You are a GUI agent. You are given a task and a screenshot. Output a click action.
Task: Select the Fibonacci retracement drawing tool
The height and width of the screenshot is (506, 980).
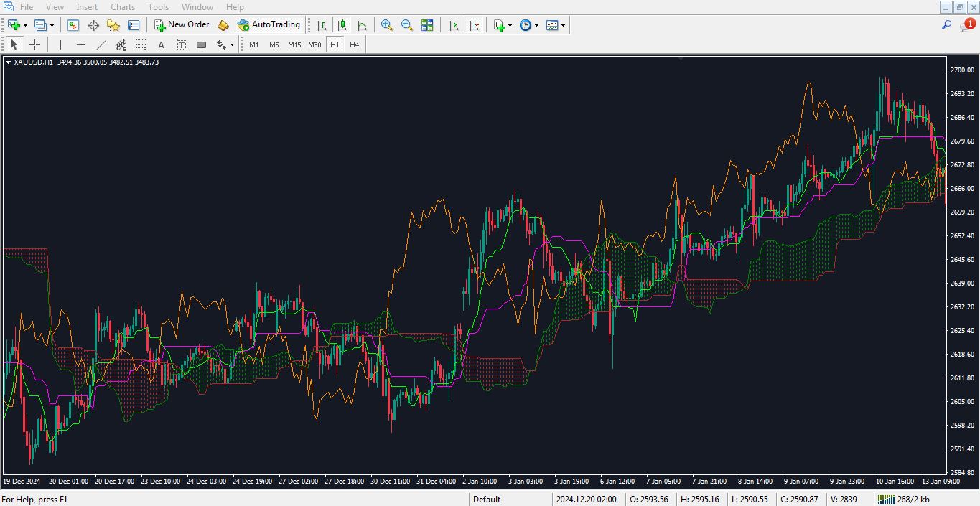click(141, 44)
